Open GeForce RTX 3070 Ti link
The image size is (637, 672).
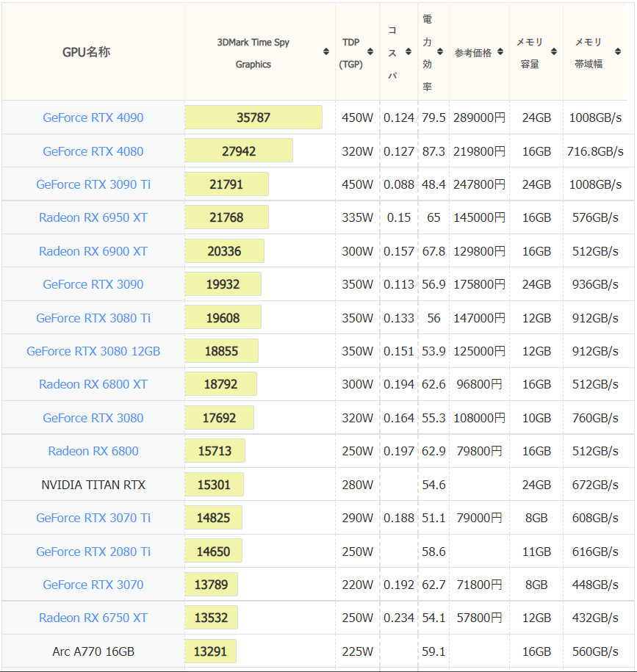[x=93, y=519]
